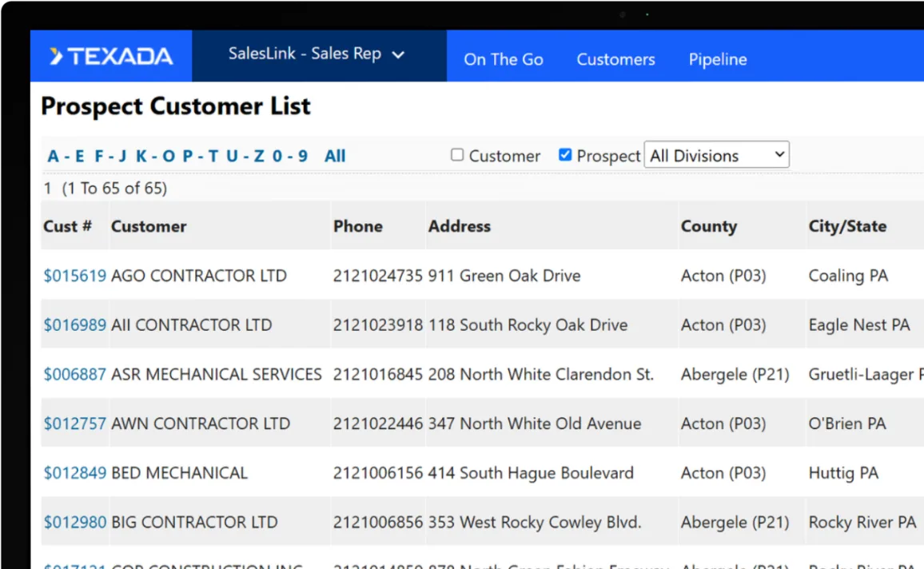The image size is (924, 569).
Task: Click Huttig PA city cell
Action: click(x=843, y=473)
